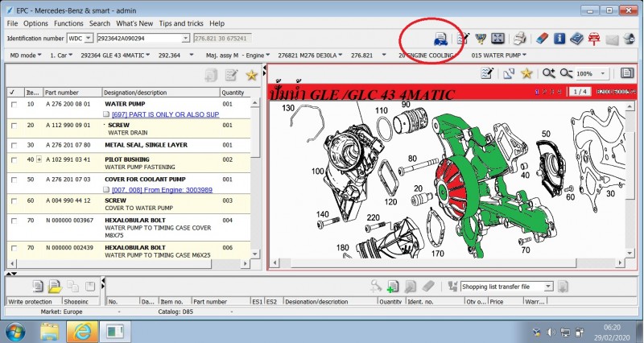Click the checkmark column header
This screenshot has width=644, height=343.
pyautogui.click(x=15, y=93)
